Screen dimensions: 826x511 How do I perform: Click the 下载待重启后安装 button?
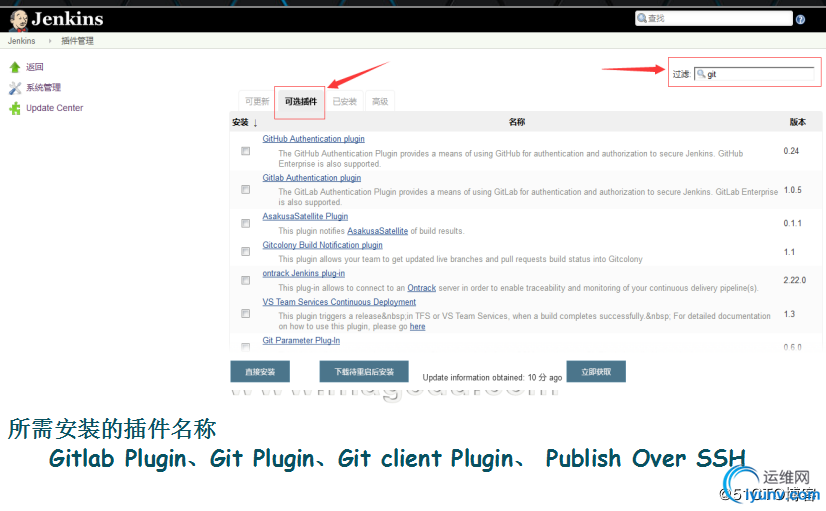click(364, 371)
